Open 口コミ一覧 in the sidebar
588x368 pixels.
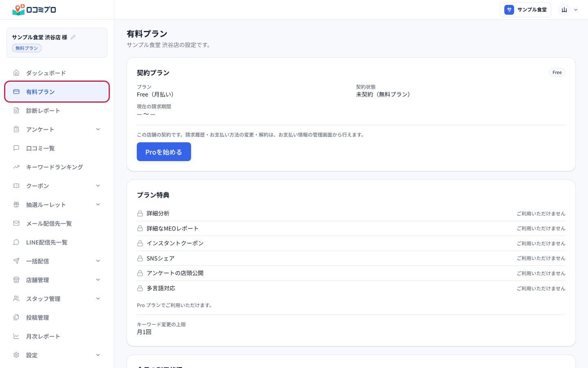[x=57, y=148]
